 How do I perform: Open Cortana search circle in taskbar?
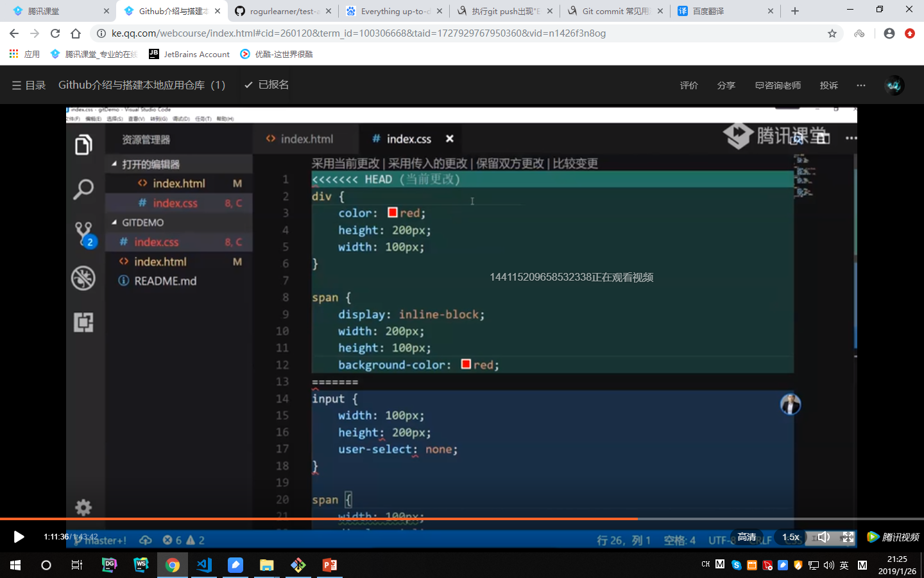tap(46, 565)
